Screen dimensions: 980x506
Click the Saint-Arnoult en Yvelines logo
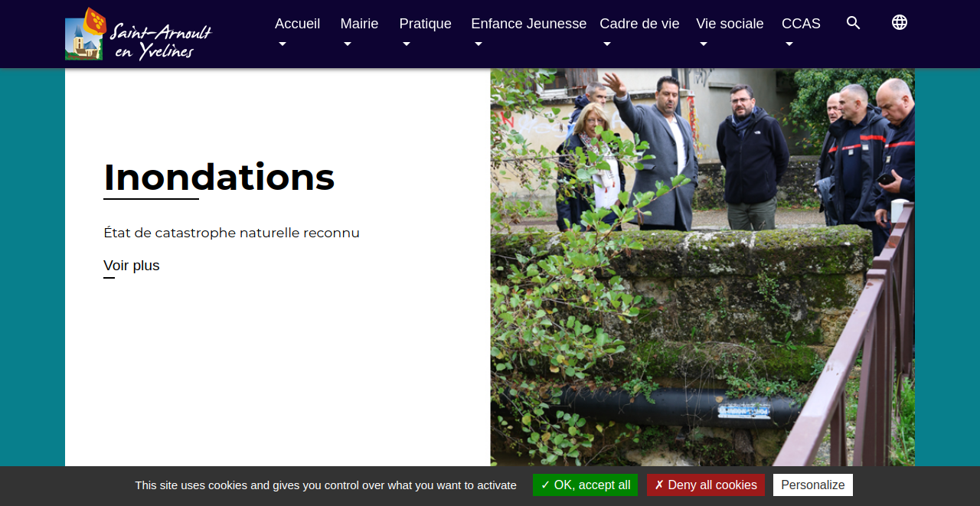(139, 34)
